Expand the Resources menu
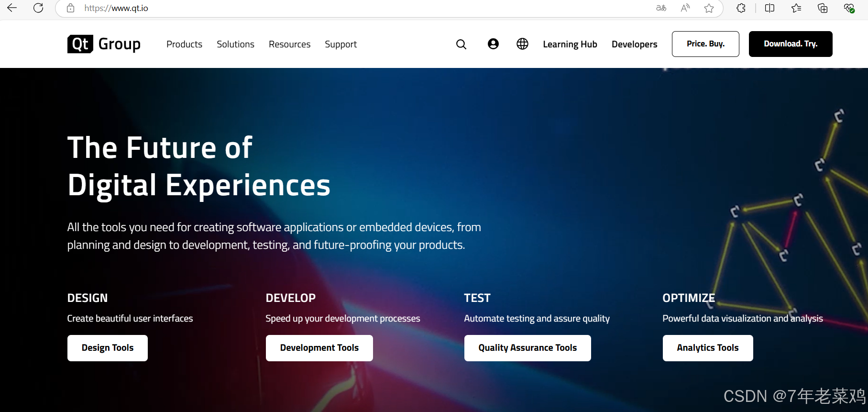868x412 pixels. pyautogui.click(x=289, y=44)
